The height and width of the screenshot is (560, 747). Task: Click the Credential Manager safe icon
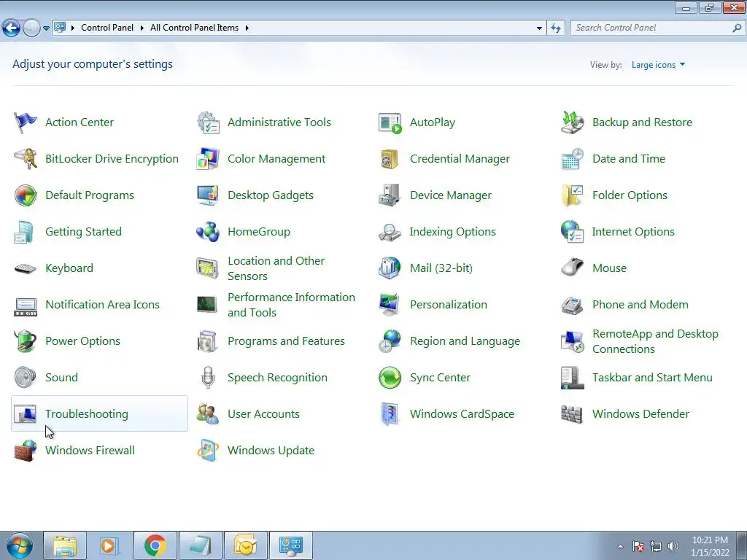click(390, 158)
